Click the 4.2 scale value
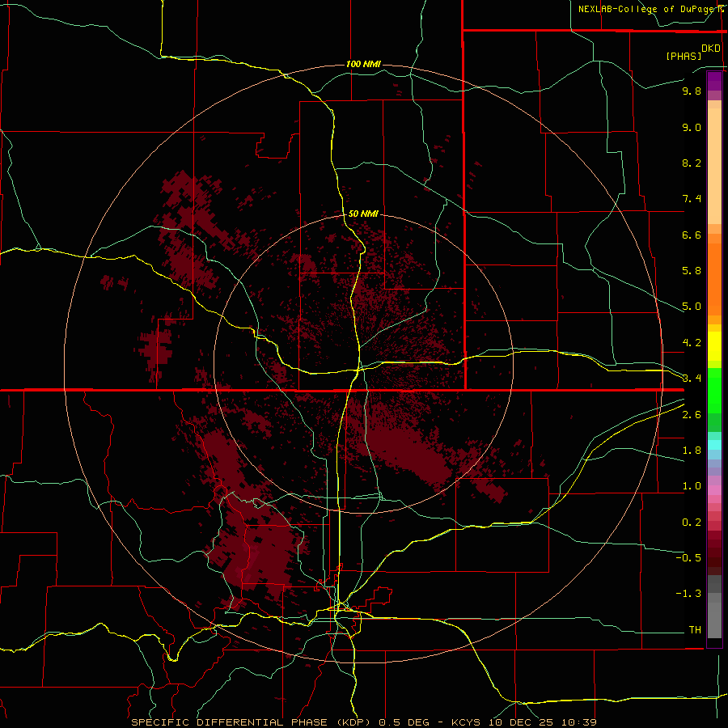The height and width of the screenshot is (728, 728). pyautogui.click(x=692, y=343)
